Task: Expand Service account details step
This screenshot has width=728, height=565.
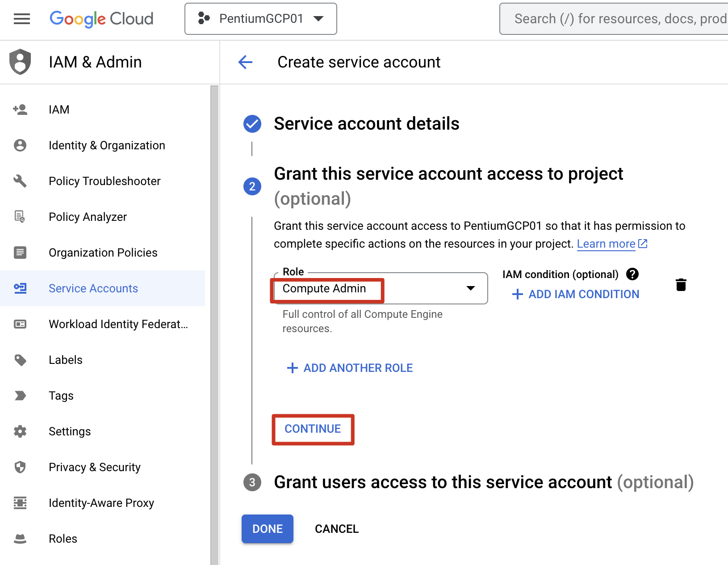Action: pos(367,124)
